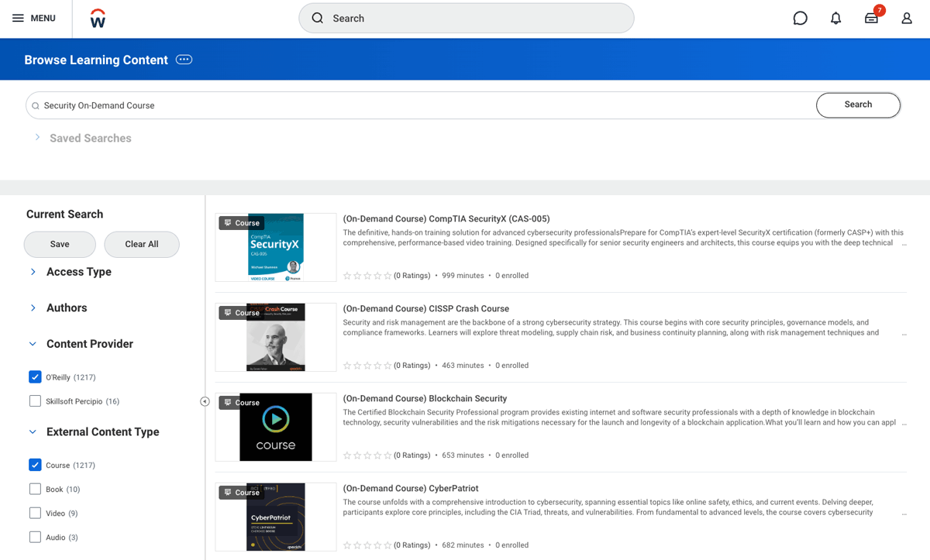Click star rating for Blockchain Security course
Image resolution: width=930 pixels, height=560 pixels.
click(x=367, y=455)
